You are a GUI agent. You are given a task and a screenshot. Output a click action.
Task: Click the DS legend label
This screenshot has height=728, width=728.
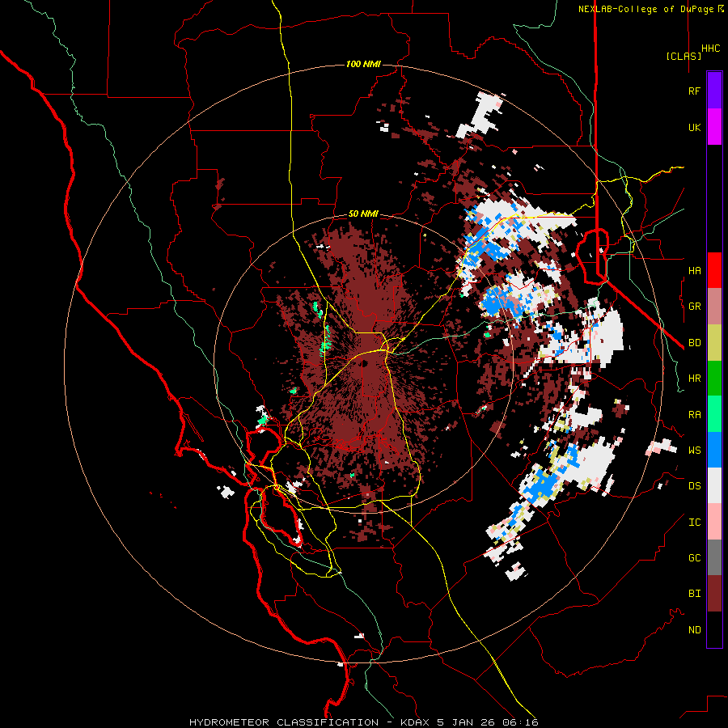tap(694, 486)
